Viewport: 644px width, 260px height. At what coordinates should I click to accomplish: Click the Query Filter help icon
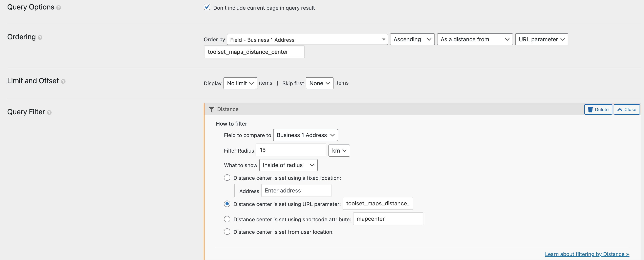49,112
